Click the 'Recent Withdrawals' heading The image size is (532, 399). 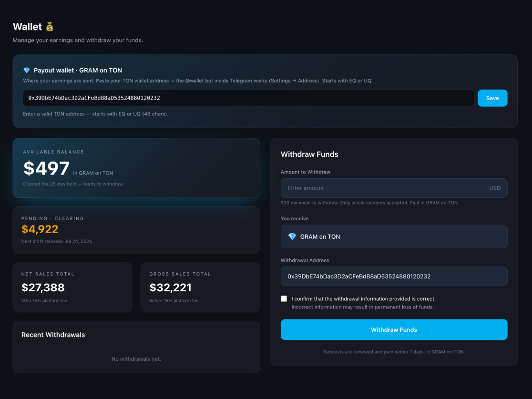(x=53, y=335)
